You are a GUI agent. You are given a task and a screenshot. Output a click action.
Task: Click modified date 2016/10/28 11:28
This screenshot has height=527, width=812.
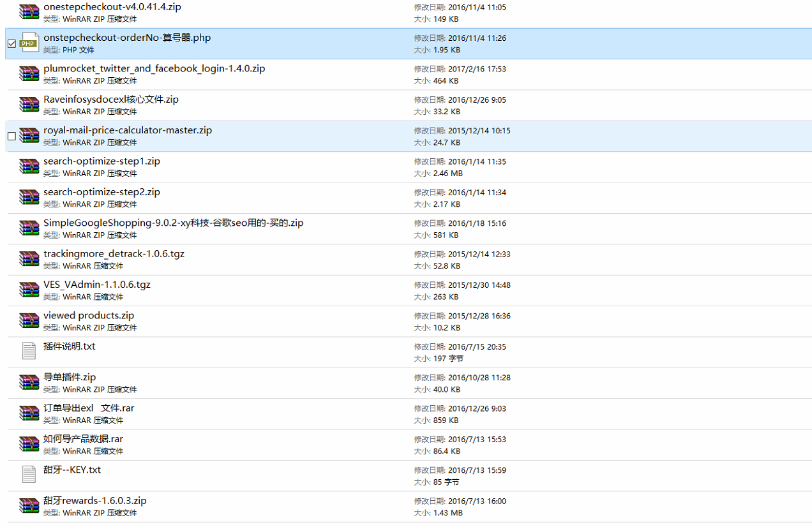479,378
